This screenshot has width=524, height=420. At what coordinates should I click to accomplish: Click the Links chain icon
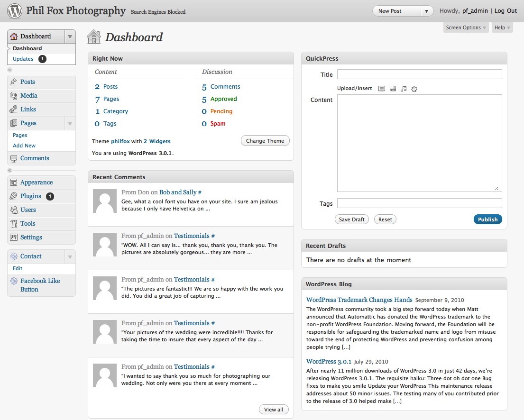pos(13,109)
